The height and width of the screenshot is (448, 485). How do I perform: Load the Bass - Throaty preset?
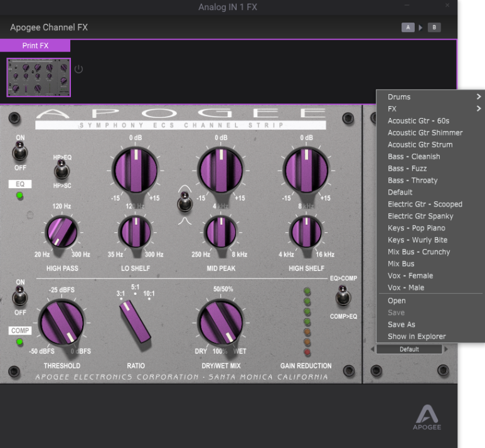(432, 180)
